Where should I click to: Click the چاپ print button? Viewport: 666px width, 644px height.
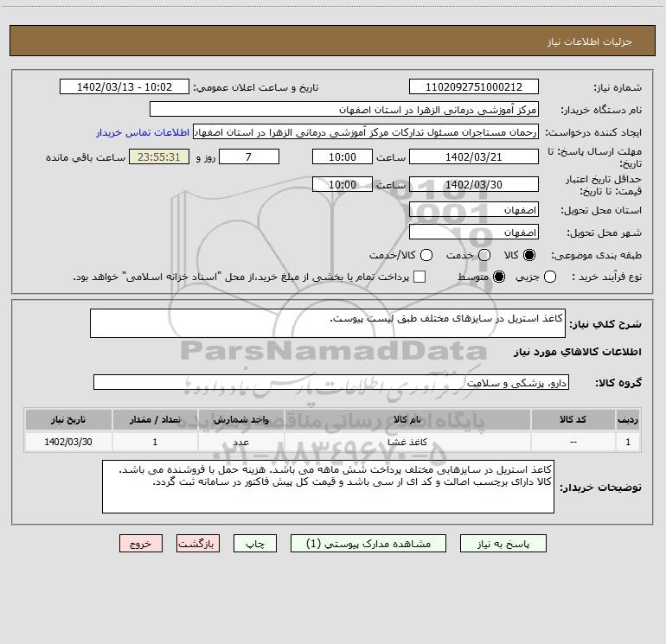click(x=255, y=544)
